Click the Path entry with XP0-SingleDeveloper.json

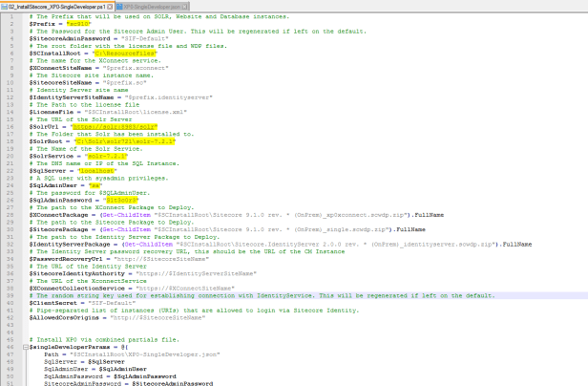132,354
